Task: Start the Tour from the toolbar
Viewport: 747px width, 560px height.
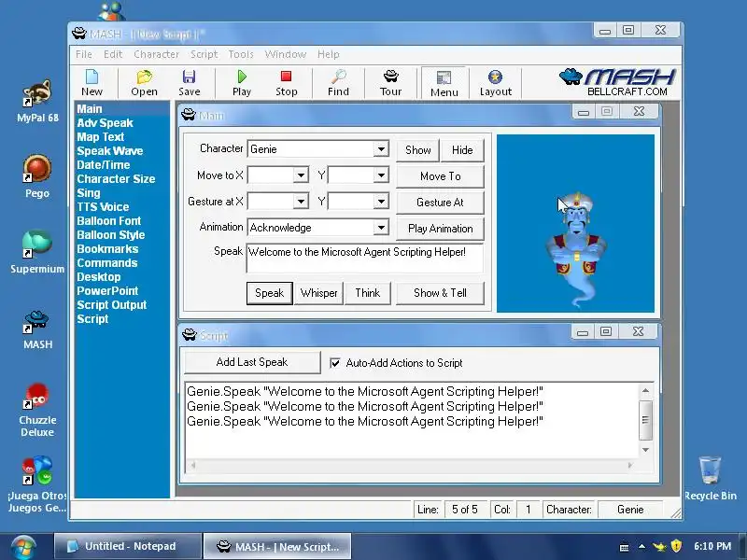Action: pyautogui.click(x=390, y=83)
